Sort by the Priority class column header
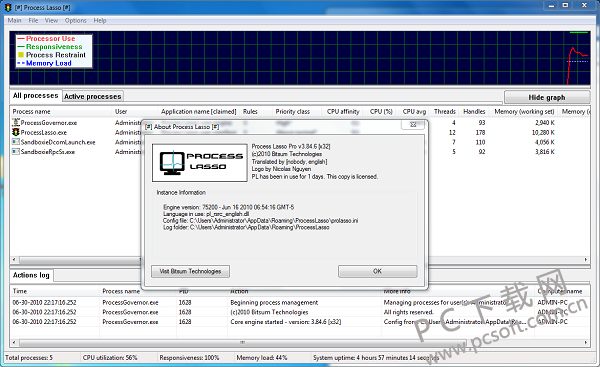 coord(293,112)
